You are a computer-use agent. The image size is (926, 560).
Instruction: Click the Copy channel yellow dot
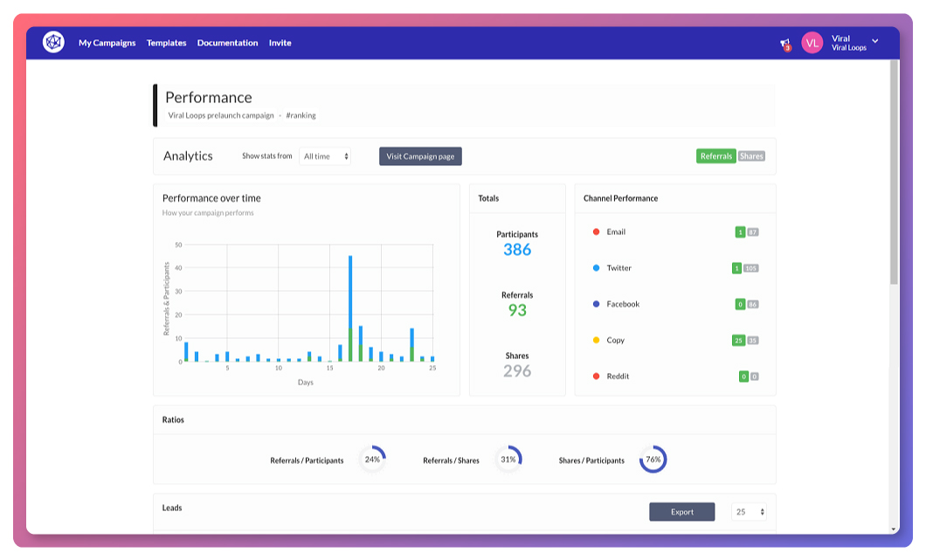596,340
